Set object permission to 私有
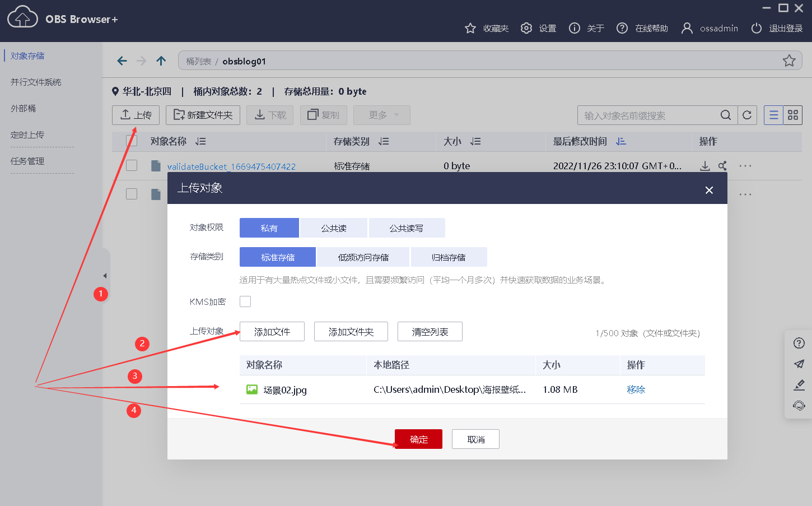This screenshot has width=812, height=506. 269,228
